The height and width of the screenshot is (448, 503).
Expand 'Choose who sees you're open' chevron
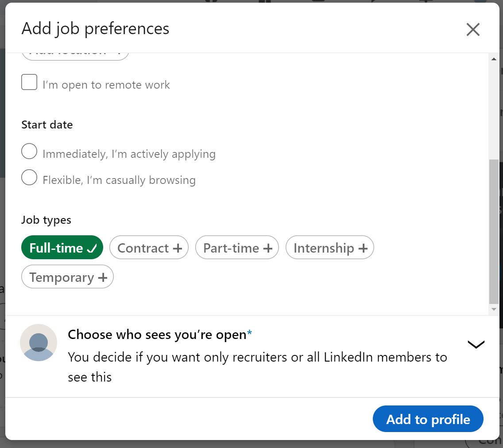(x=476, y=344)
